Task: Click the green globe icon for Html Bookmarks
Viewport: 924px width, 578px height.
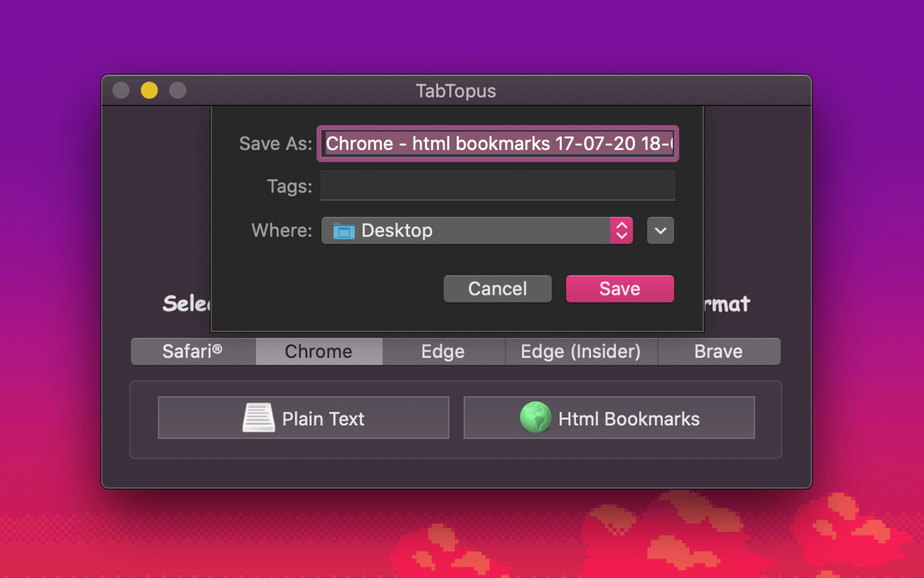Action: pyautogui.click(x=535, y=417)
